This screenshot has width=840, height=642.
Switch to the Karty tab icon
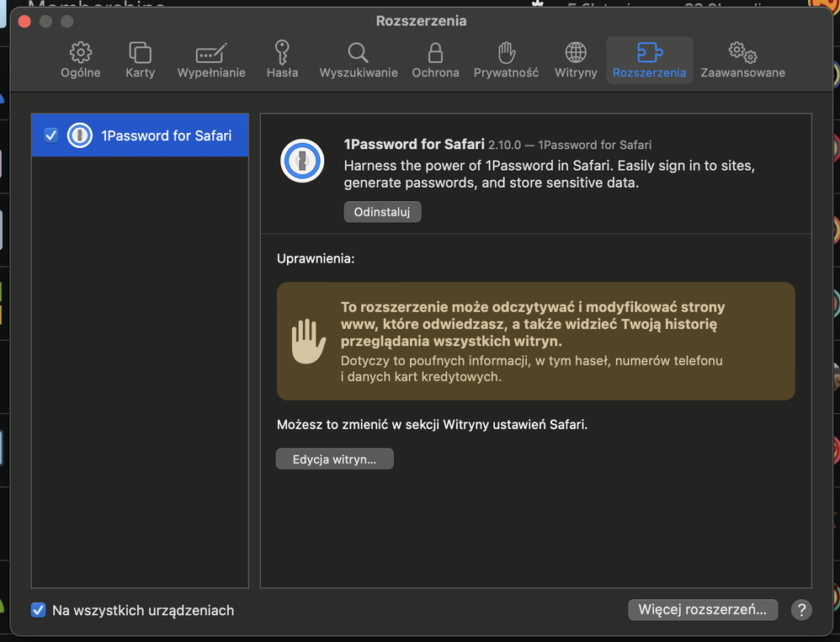[140, 53]
